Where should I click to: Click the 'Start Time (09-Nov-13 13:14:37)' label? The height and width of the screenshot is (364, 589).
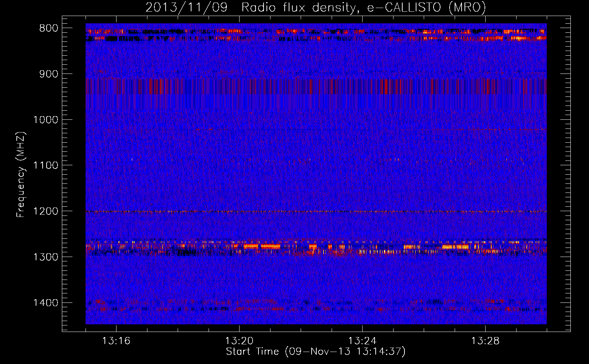316,352
